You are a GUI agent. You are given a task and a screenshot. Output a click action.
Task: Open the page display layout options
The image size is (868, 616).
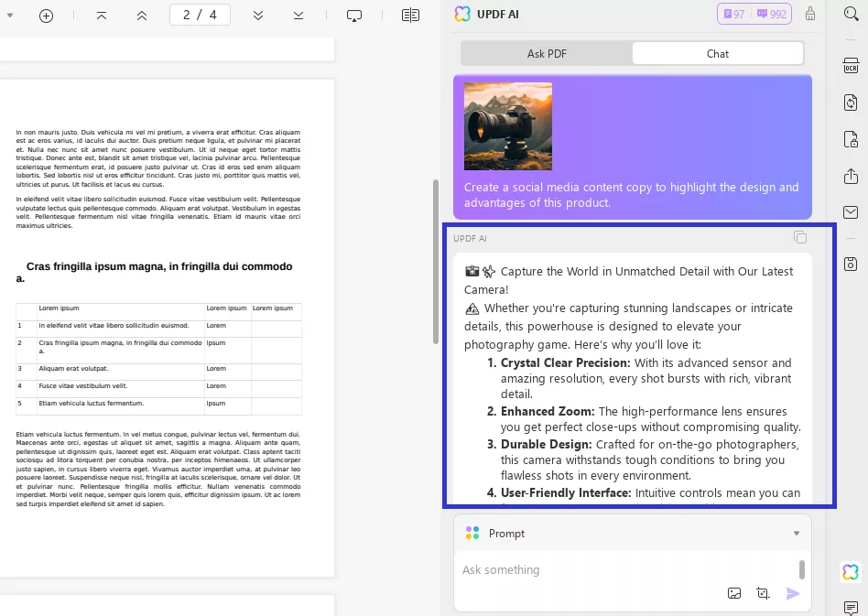pyautogui.click(x=411, y=16)
